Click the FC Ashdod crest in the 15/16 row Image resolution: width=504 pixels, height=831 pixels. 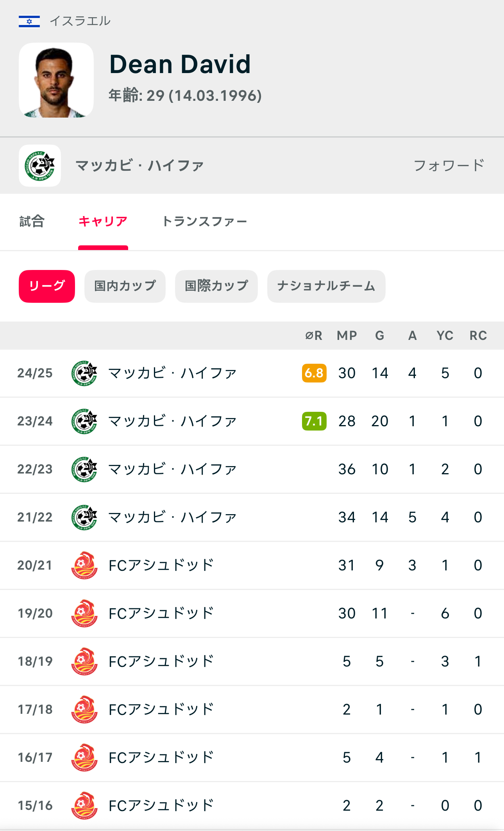[x=84, y=806]
